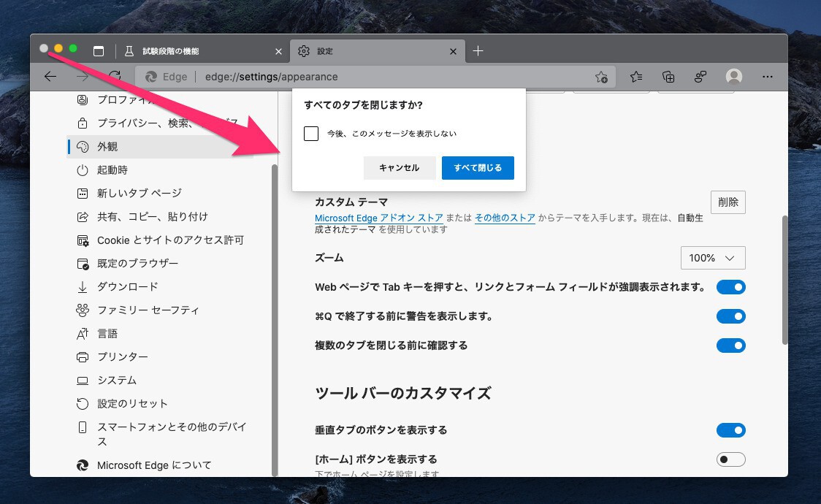Screen dimensions: 821x504
Task: Open the Collections icon in toolbar
Action: tap(668, 77)
